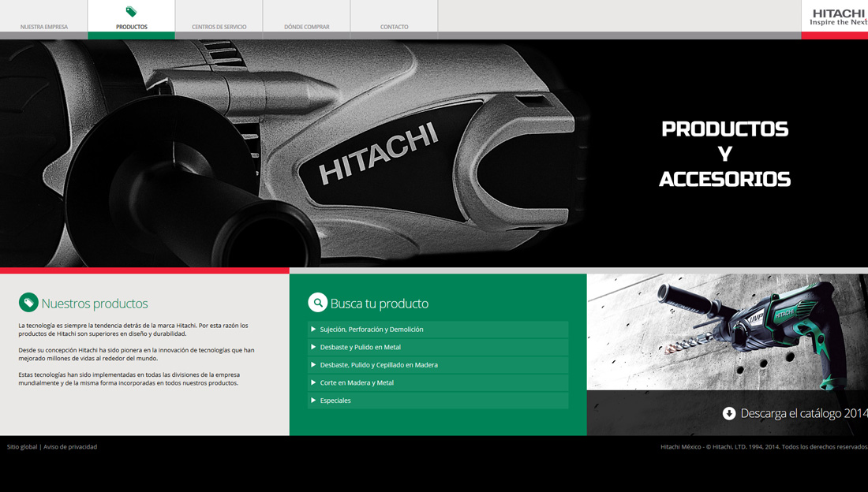The image size is (868, 492).
Task: Open the Nuestra Empresa menu tab
Action: [43, 20]
